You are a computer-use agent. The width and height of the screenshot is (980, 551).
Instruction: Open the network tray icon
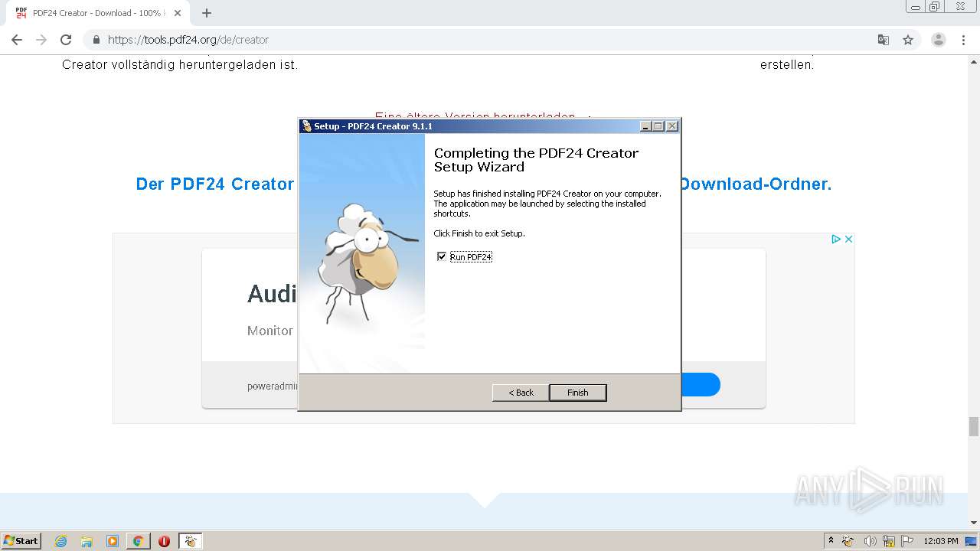[x=888, y=541]
